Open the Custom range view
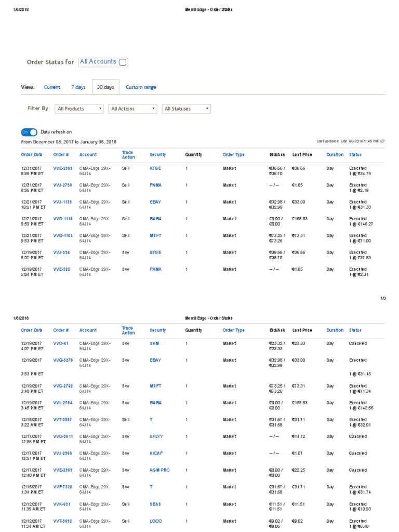This screenshot has height=532, width=399. click(141, 87)
